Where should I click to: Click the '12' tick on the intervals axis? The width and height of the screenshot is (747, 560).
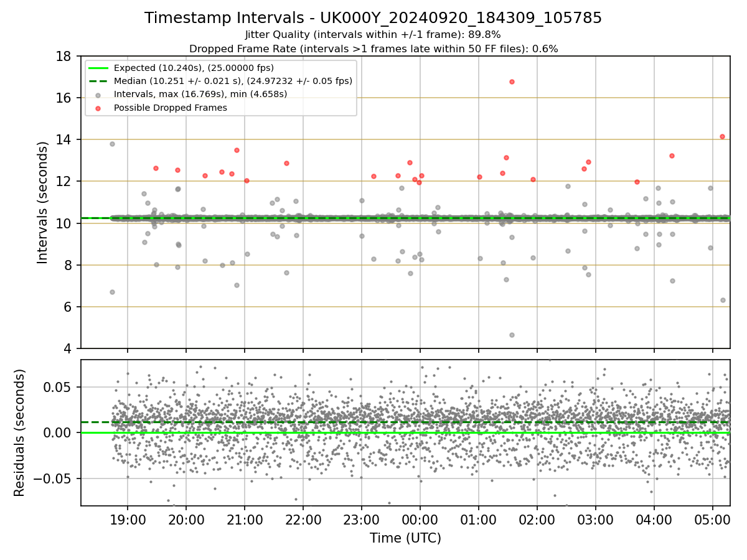63,182
